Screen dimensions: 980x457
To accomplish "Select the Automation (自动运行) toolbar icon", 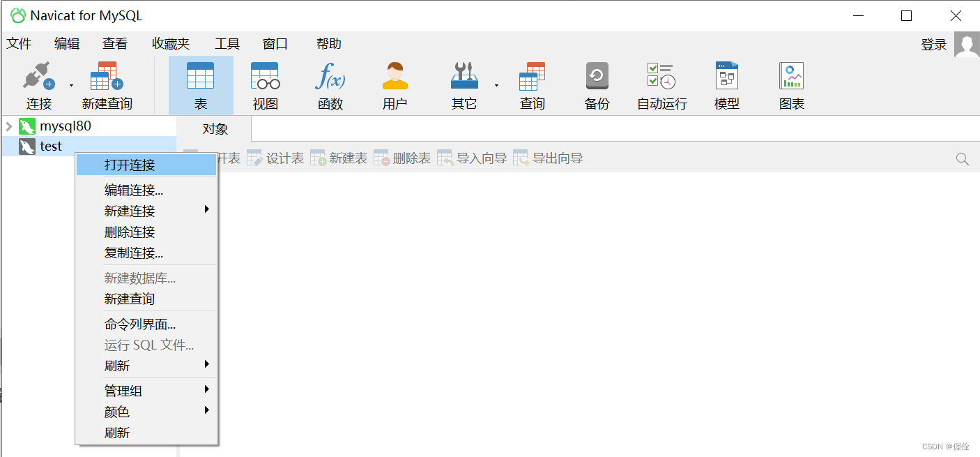I will [x=661, y=76].
